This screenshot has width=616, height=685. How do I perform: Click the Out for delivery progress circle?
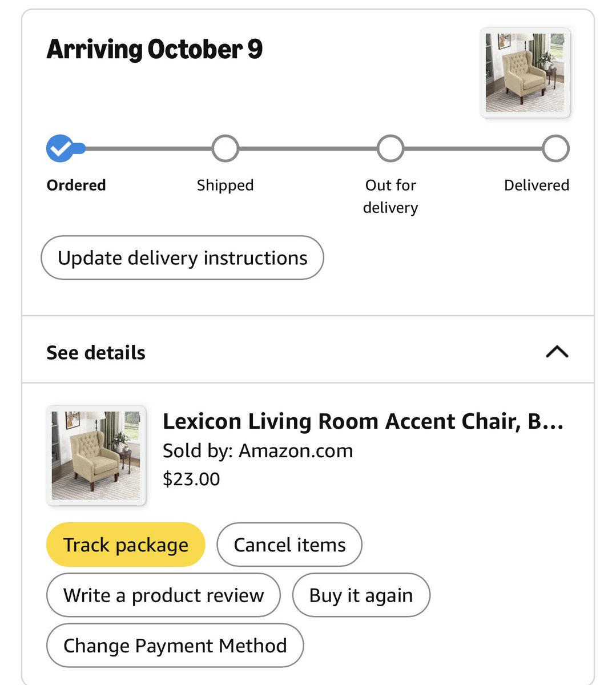[x=390, y=148]
